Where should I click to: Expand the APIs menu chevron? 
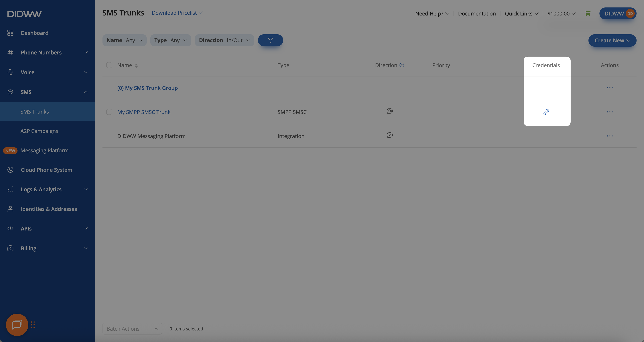click(x=86, y=228)
